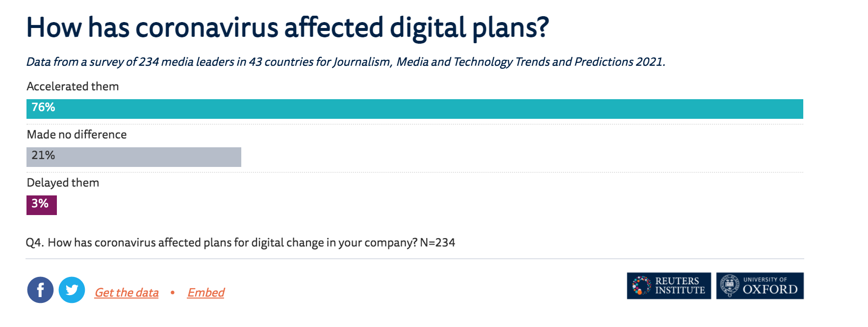
Task: Share the chart via Facebook icon
Action: (x=40, y=290)
